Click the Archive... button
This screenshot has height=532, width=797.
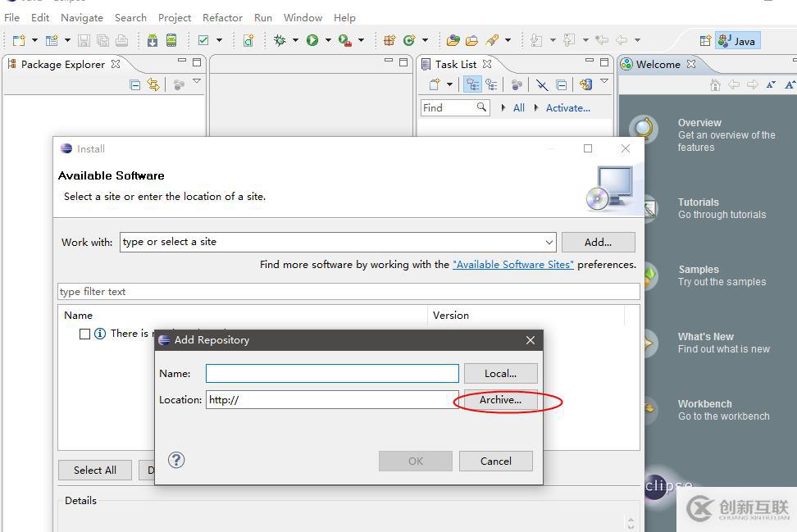coord(501,400)
